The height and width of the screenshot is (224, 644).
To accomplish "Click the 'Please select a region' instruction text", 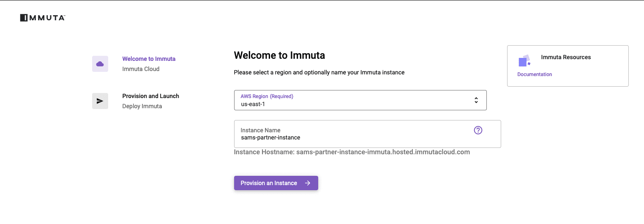I will pyautogui.click(x=319, y=72).
